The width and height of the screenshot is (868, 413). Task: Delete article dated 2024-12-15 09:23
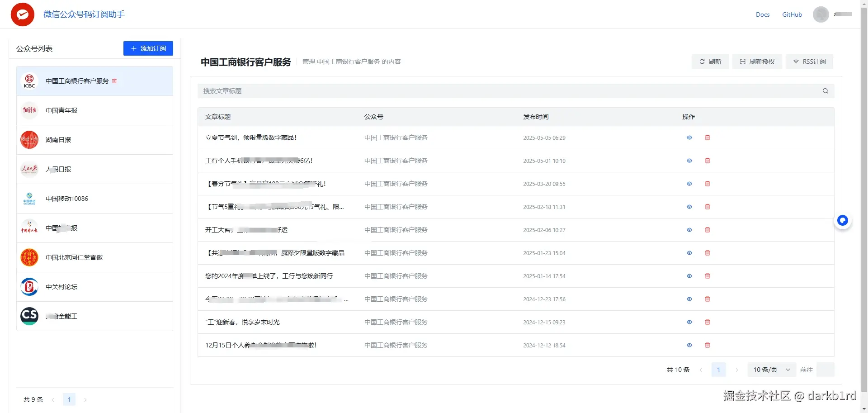pos(708,322)
